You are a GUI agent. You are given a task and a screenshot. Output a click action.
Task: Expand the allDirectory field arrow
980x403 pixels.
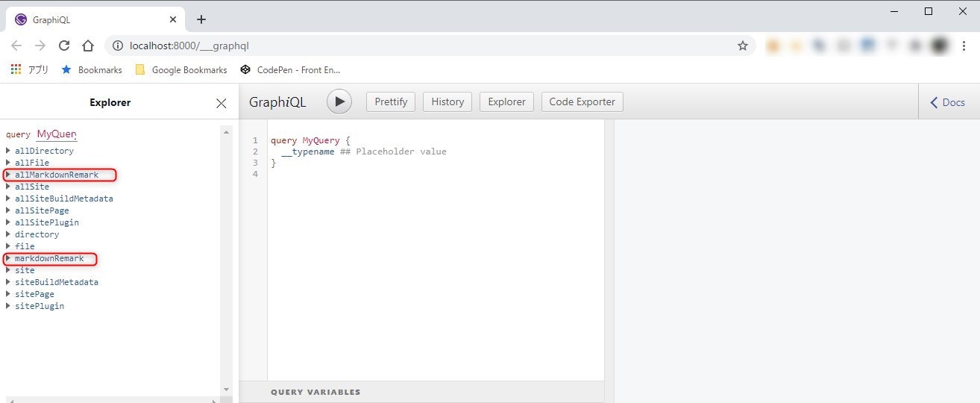(8, 151)
